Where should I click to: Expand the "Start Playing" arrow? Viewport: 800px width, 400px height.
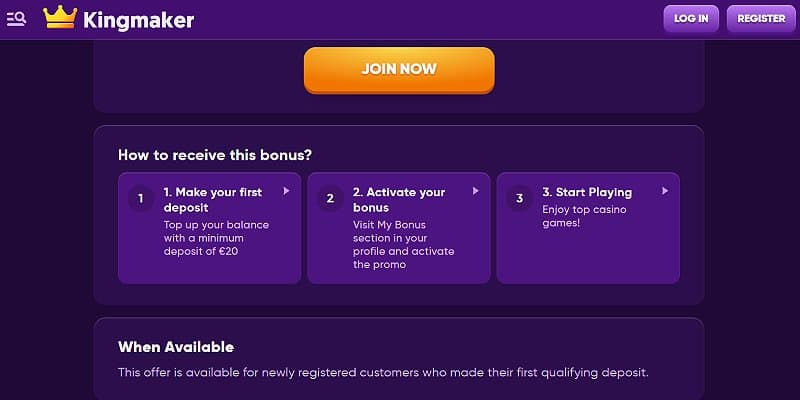[x=664, y=191]
